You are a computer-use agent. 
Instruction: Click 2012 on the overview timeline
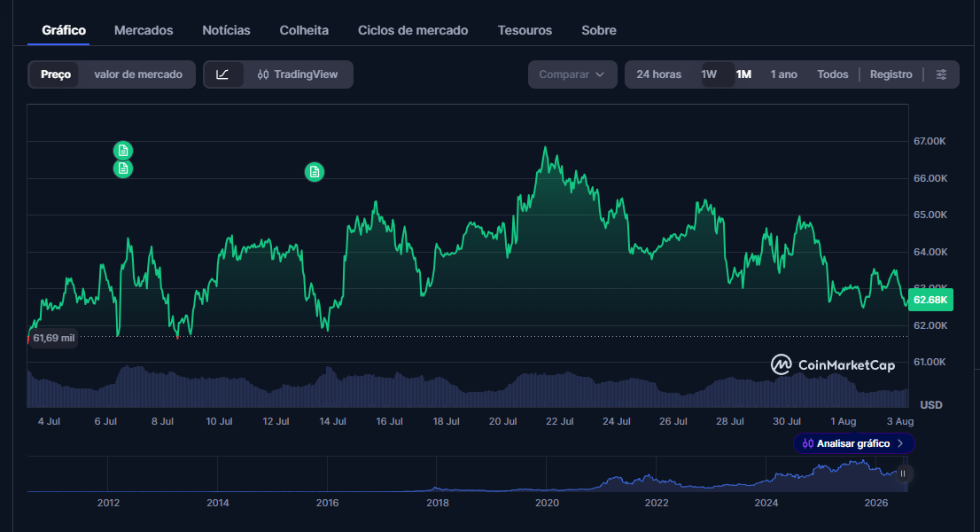pos(108,503)
